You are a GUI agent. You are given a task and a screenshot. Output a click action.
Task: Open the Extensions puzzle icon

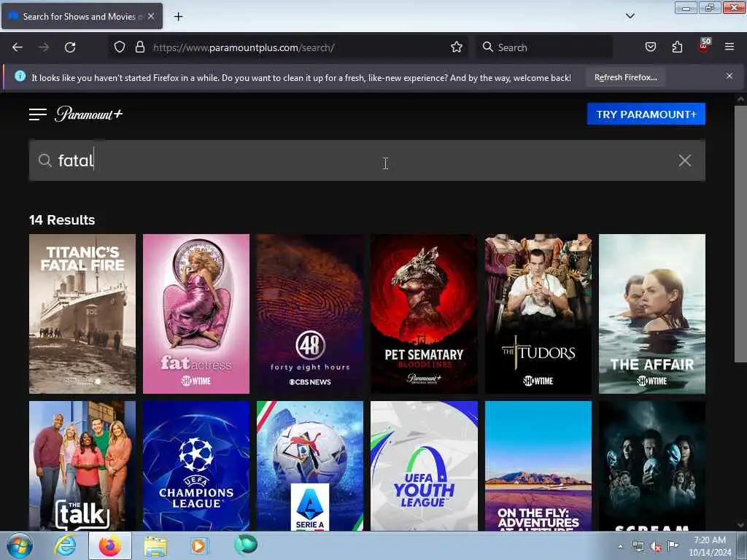677,47
